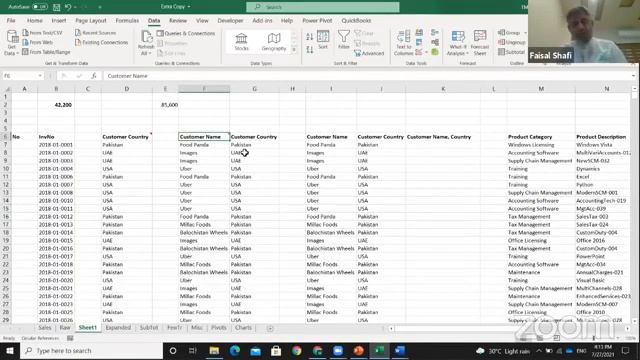Click Remove Duplicates icon
Image resolution: width=640 pixels, height=360 pixels.
click(419, 42)
